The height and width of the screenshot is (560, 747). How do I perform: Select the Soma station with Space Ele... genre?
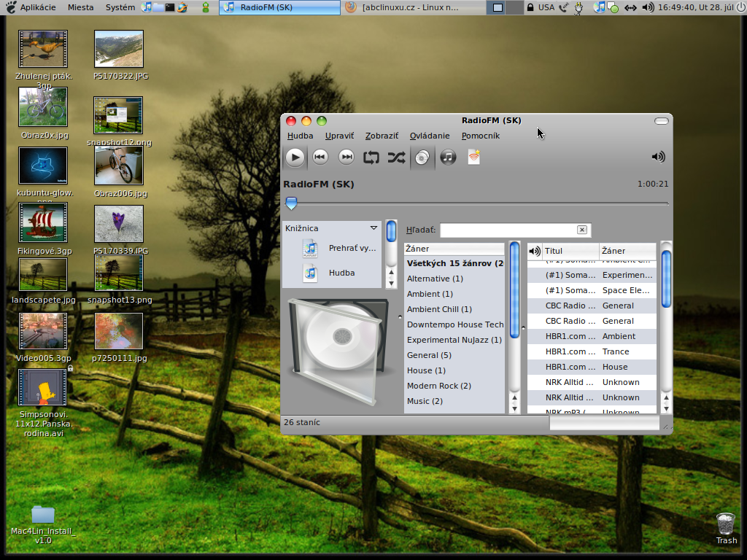click(592, 290)
